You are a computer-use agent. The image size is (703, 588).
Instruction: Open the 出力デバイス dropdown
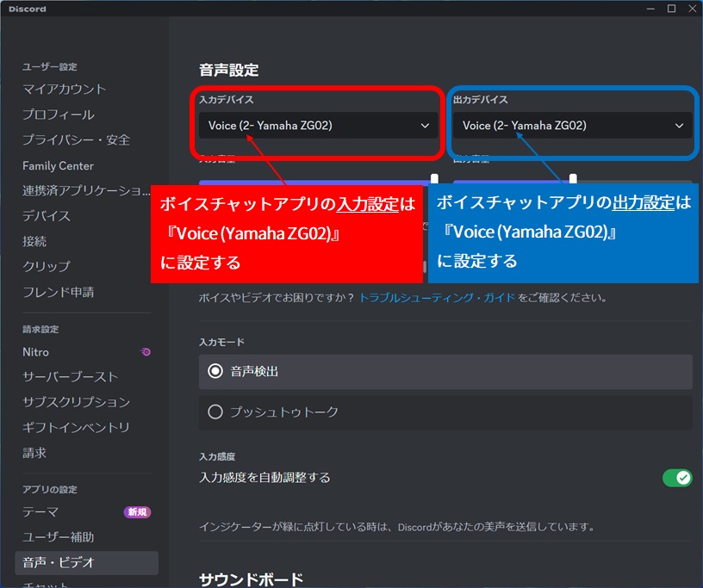573,126
